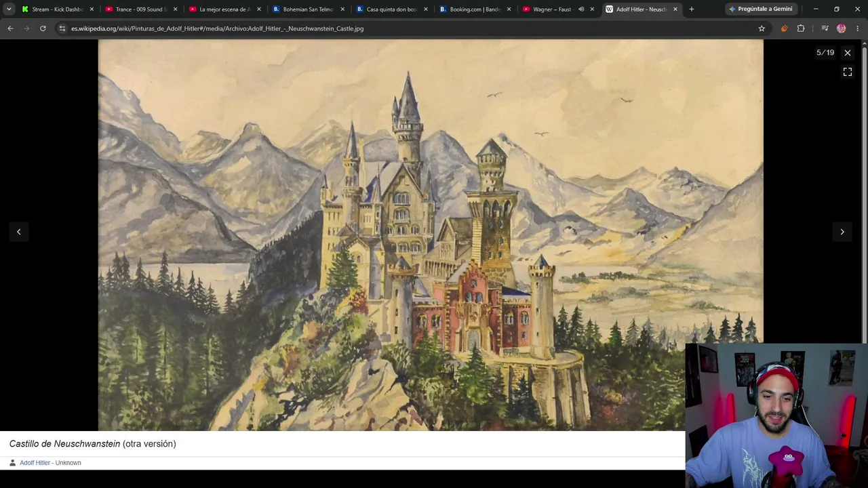The width and height of the screenshot is (868, 488).
Task: Open a new browser tab
Action: tap(691, 9)
